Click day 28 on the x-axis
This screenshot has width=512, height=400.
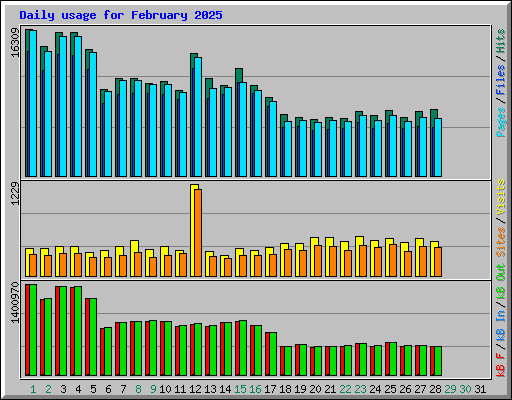click(x=435, y=389)
